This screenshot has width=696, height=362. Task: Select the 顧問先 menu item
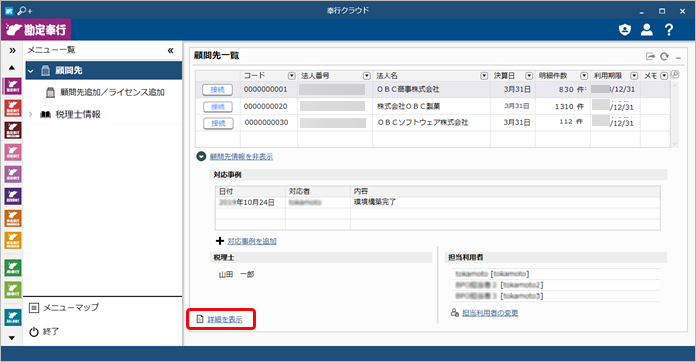coord(104,71)
